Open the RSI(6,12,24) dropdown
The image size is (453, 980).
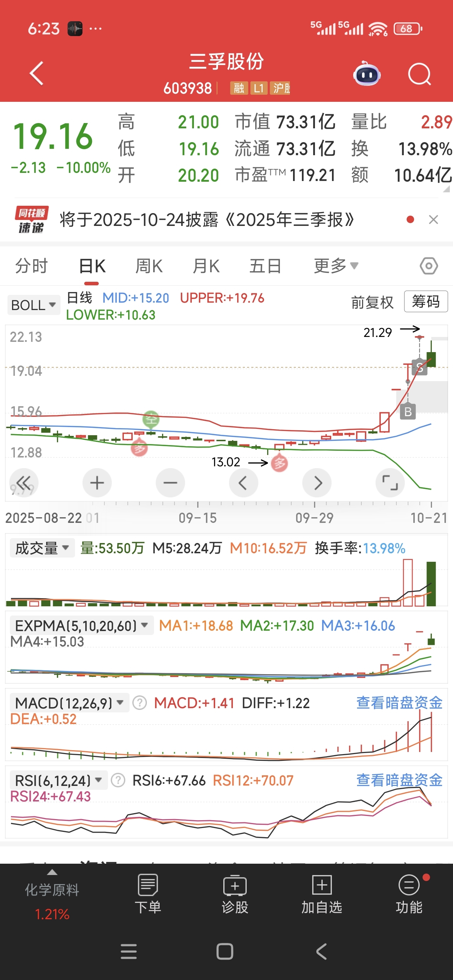[59, 781]
